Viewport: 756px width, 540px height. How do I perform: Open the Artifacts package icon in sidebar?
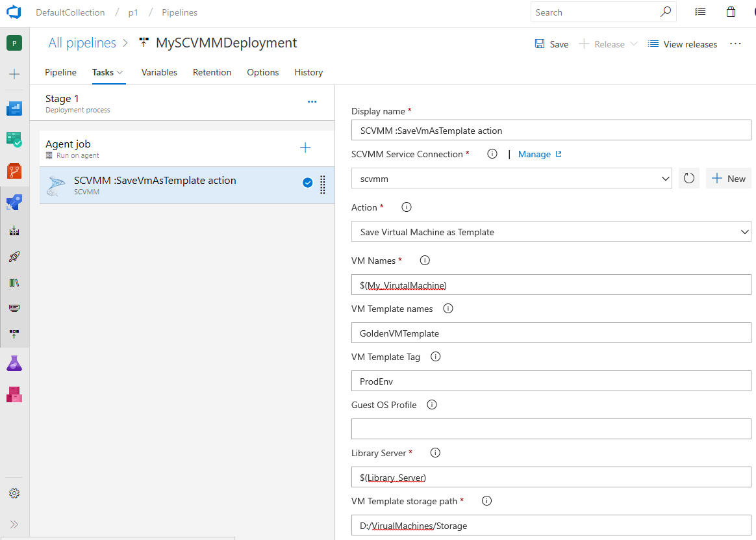tap(14, 394)
